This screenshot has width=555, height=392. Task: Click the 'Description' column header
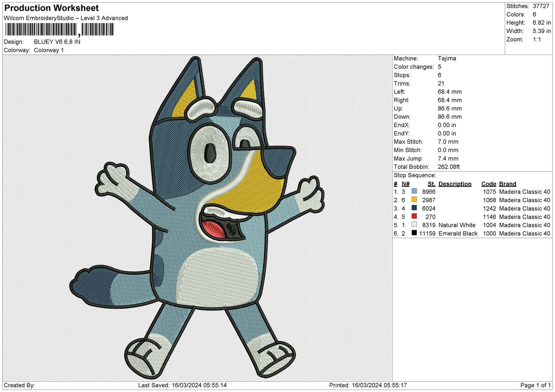(x=455, y=184)
